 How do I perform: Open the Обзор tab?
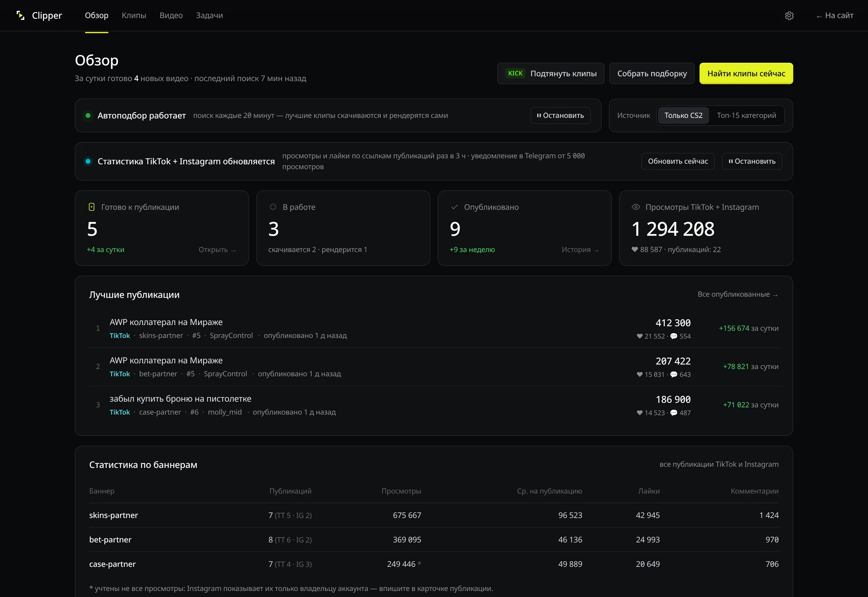pyautogui.click(x=97, y=15)
